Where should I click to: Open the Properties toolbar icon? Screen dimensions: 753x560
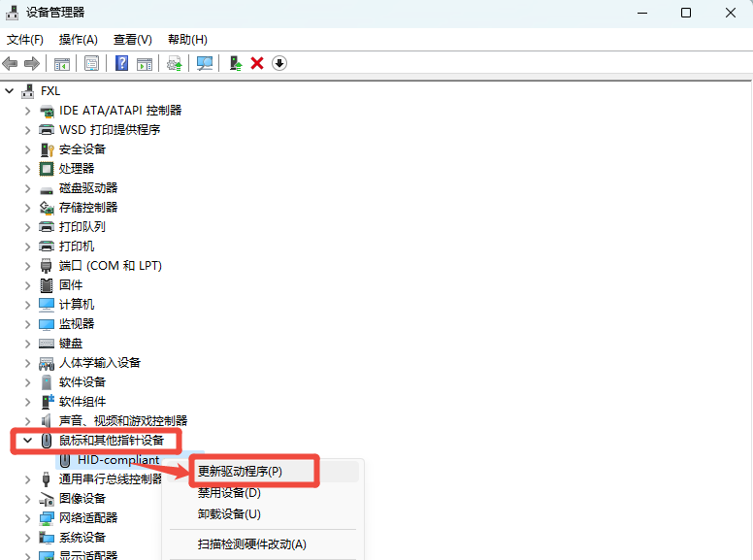(91, 63)
